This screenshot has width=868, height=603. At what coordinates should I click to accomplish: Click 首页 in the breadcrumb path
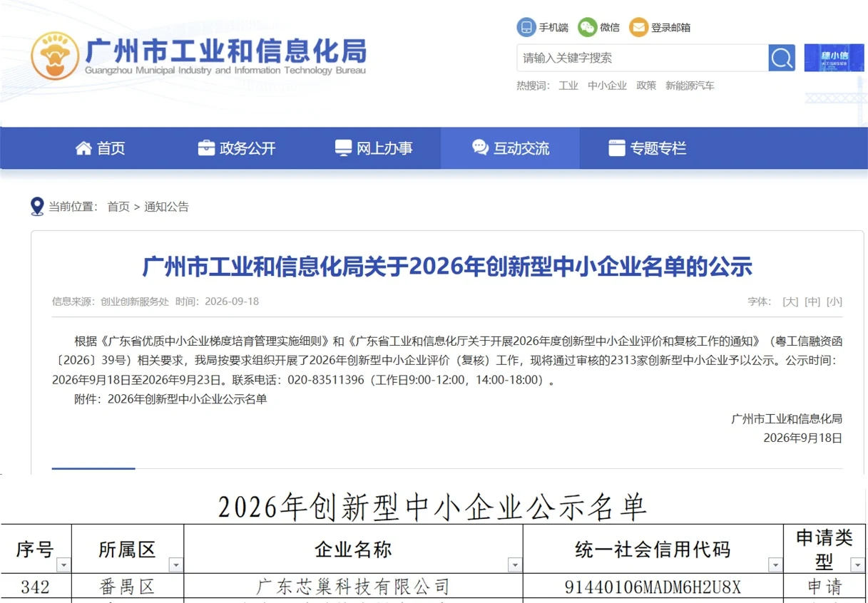[118, 207]
